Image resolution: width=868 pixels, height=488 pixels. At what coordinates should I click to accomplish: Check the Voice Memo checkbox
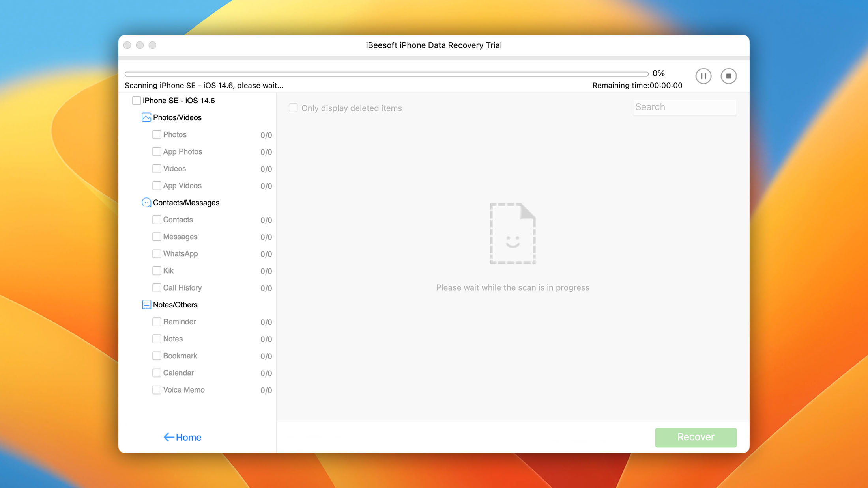pyautogui.click(x=157, y=390)
